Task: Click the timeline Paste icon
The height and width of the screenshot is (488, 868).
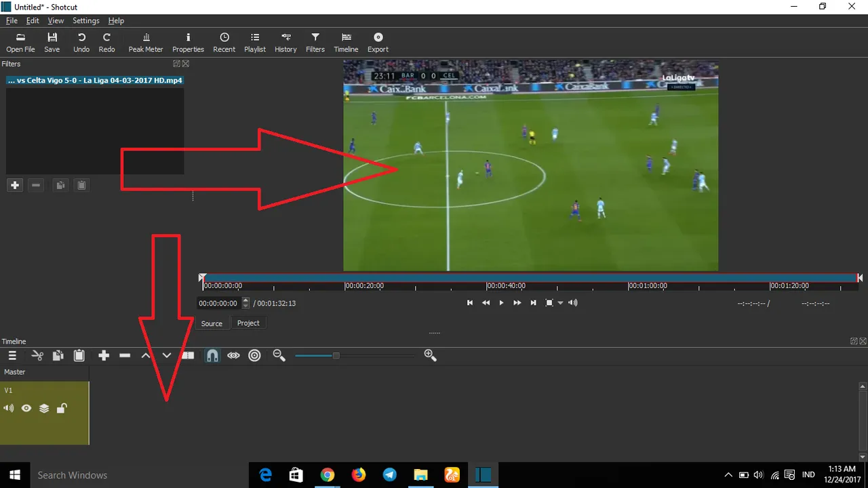Action: (79, 355)
